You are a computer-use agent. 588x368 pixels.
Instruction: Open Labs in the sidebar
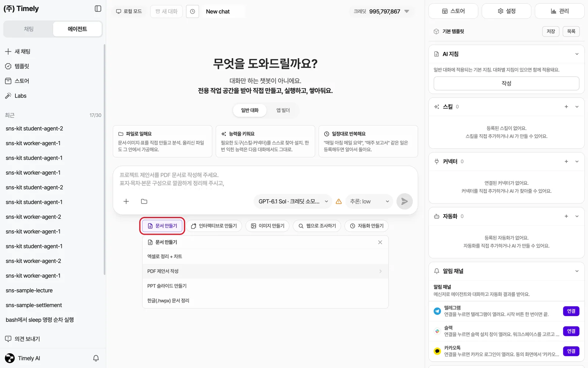pyautogui.click(x=15, y=96)
